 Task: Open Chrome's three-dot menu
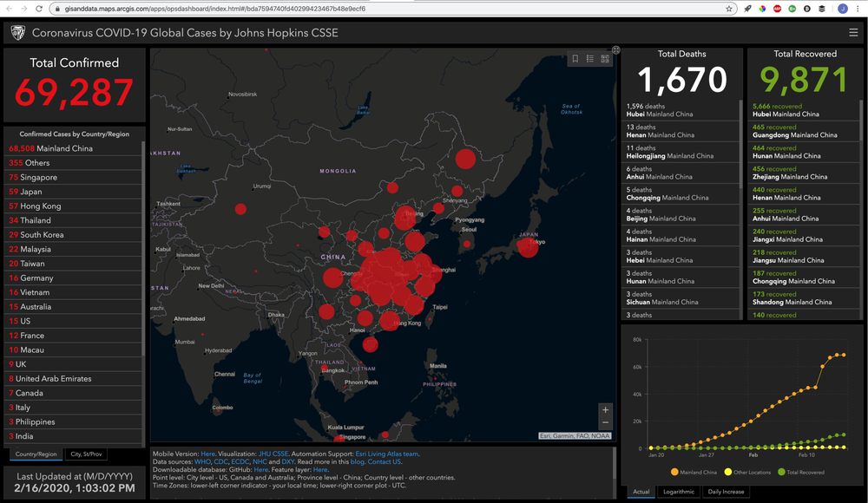[858, 9]
